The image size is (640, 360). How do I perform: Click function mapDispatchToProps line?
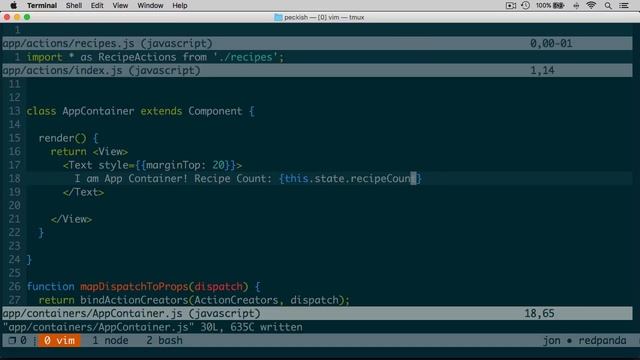(143, 287)
